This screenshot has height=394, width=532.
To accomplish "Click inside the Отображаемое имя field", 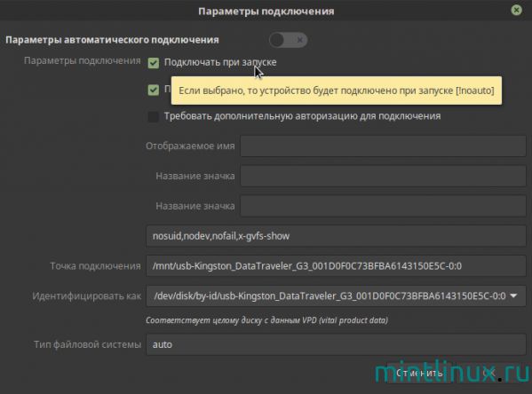I will click(x=383, y=146).
